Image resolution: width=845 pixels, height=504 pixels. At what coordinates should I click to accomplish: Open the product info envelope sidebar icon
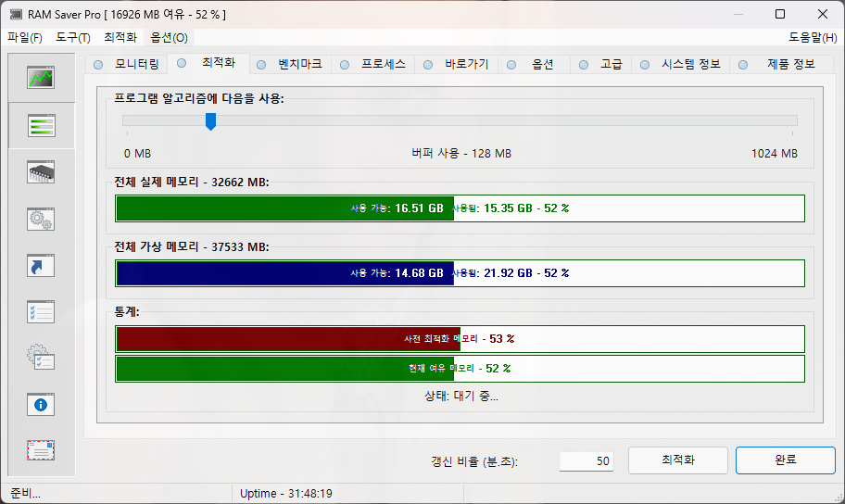[41, 450]
